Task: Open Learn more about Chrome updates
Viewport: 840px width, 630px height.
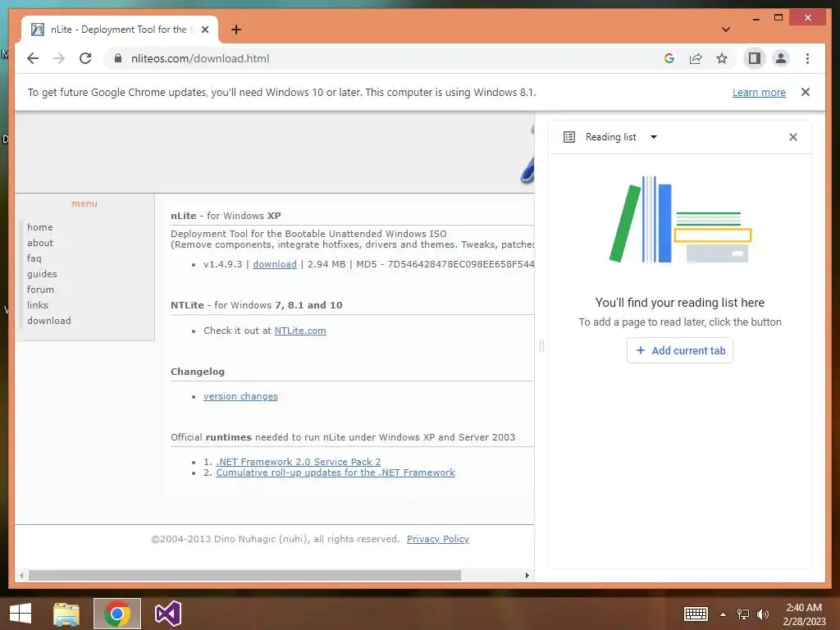Action: pyautogui.click(x=759, y=92)
